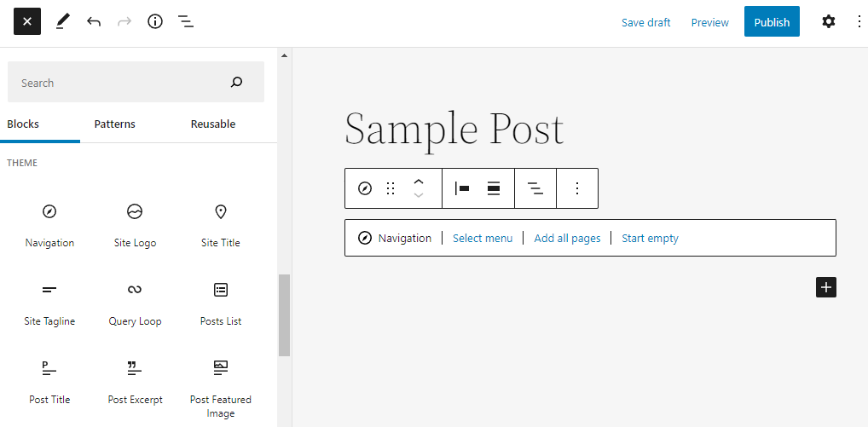This screenshot has height=427, width=868.
Task: Toggle the list view outline
Action: click(x=186, y=22)
